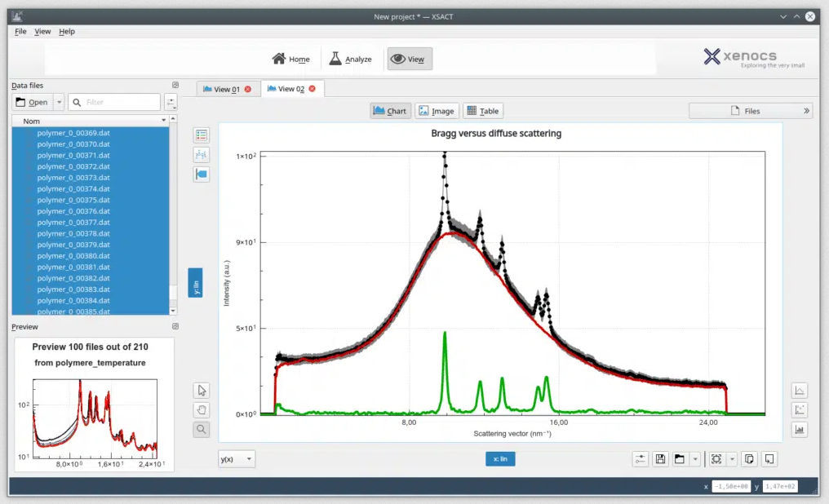Image resolution: width=829 pixels, height=504 pixels.
Task: Activate the pan hand tool
Action: point(202,409)
